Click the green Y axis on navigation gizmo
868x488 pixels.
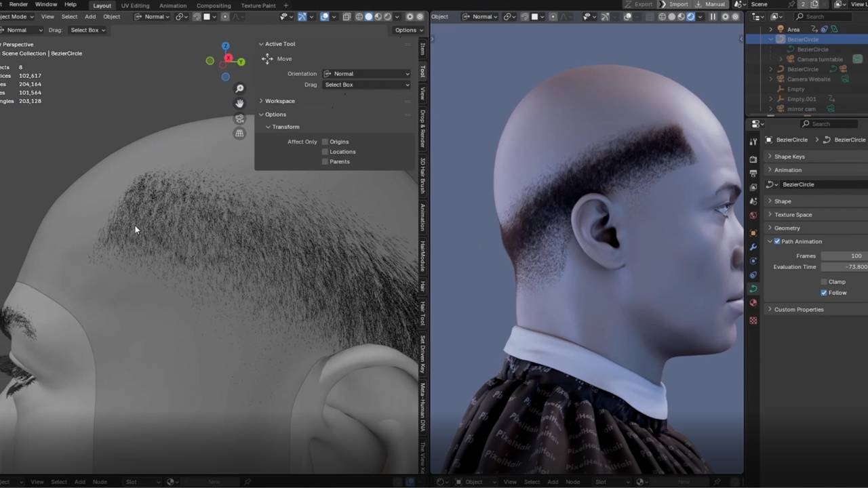[241, 62]
